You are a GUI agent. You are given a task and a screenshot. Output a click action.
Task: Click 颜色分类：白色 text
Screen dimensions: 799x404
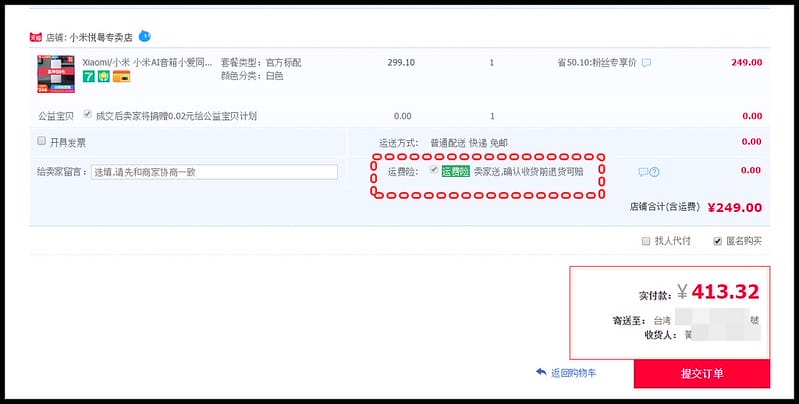point(252,76)
